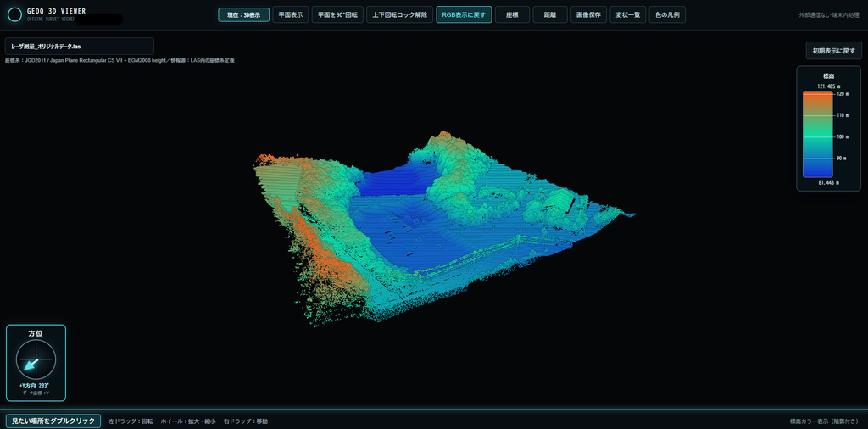Click the compass arrow in 方位 panel
This screenshot has width=868, height=429.
(31, 365)
